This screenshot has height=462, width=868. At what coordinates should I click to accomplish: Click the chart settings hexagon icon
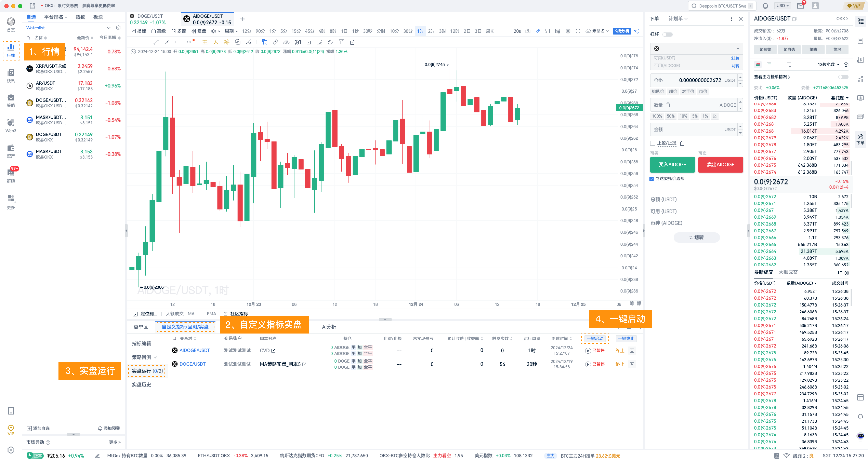coord(568,31)
